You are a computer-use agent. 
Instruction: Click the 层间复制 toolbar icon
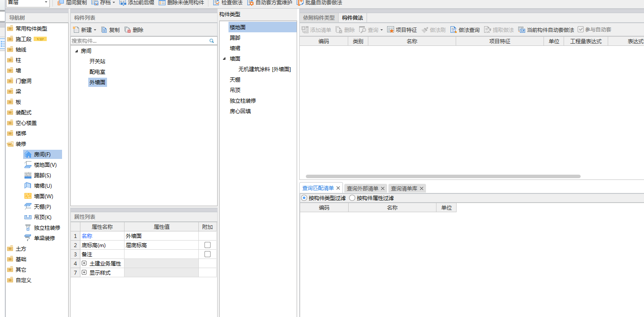61,3
